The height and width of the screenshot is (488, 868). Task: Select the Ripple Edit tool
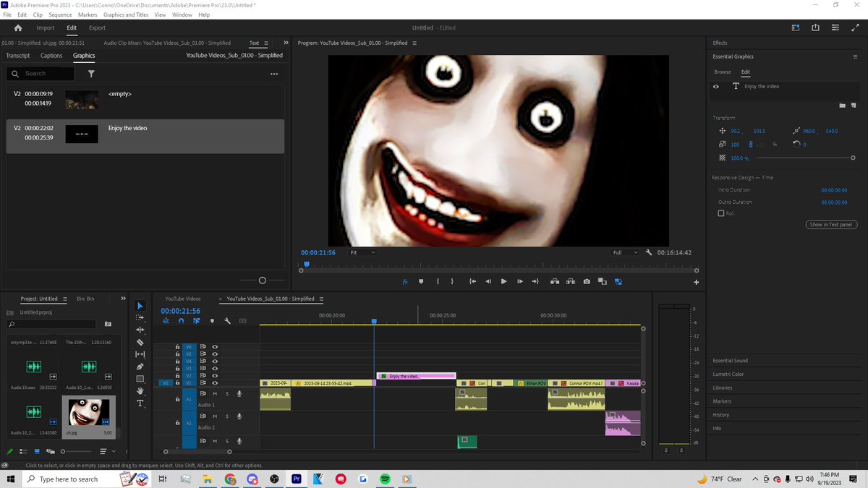click(x=140, y=330)
